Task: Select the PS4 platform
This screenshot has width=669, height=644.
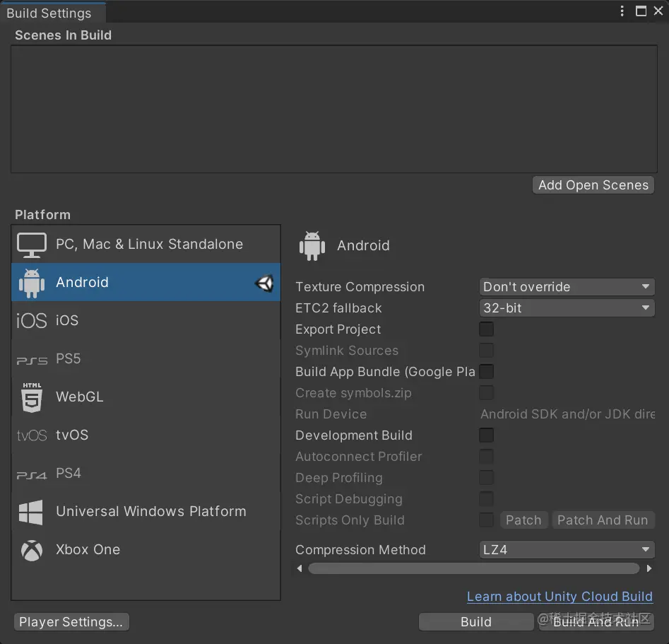Action: click(x=146, y=473)
